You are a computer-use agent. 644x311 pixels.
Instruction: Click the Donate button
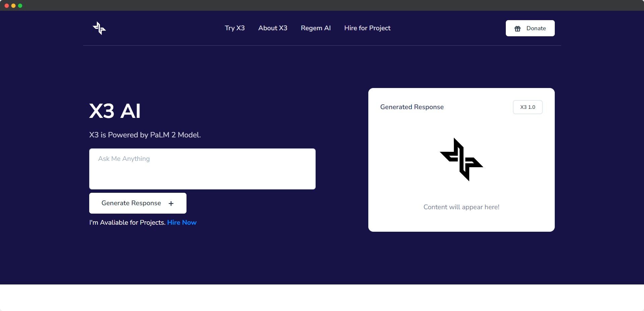click(530, 28)
